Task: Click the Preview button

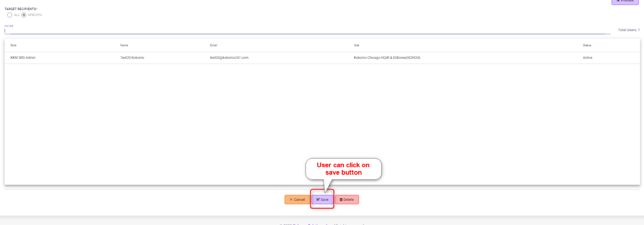Action: tap(625, 2)
